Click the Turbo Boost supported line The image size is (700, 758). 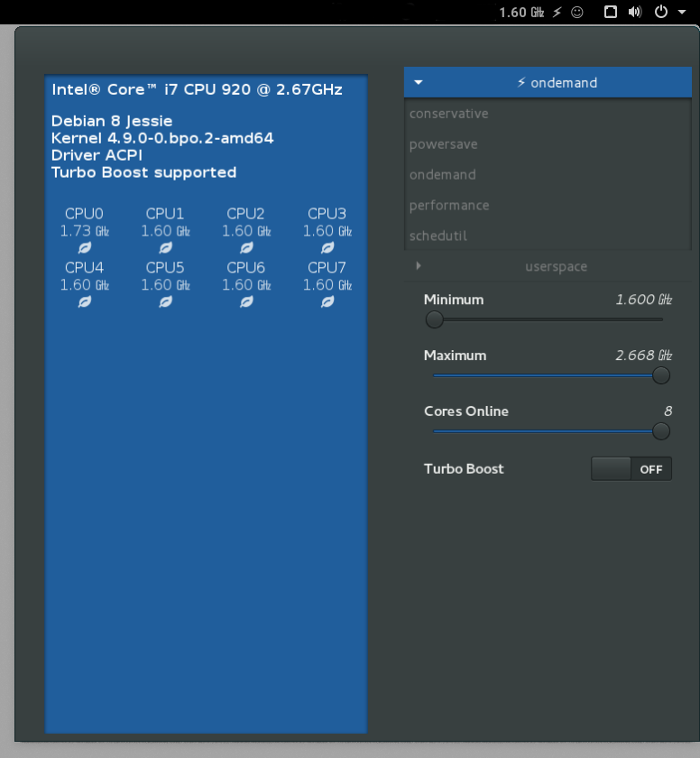tap(144, 172)
